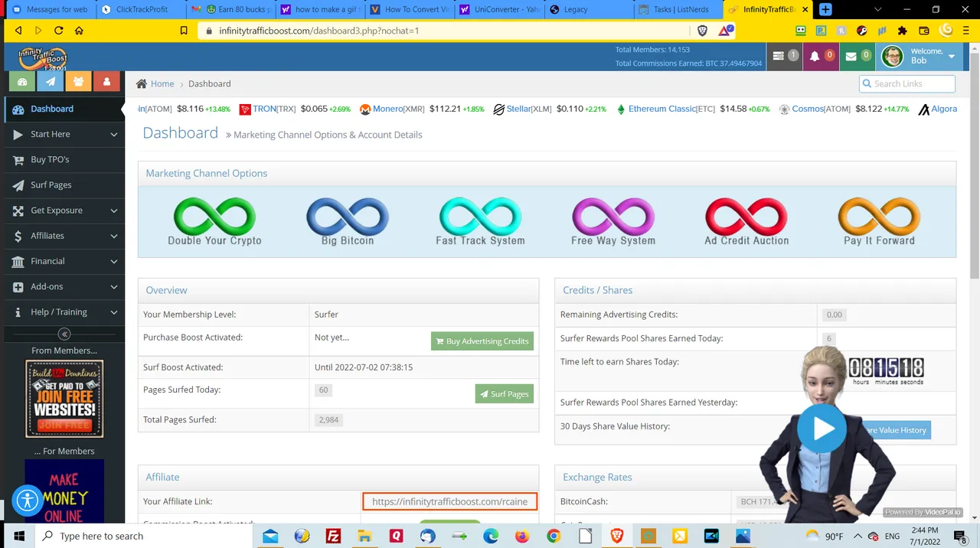Expand the Affiliates sidebar menu
This screenshot has height=548, width=980.
point(64,236)
